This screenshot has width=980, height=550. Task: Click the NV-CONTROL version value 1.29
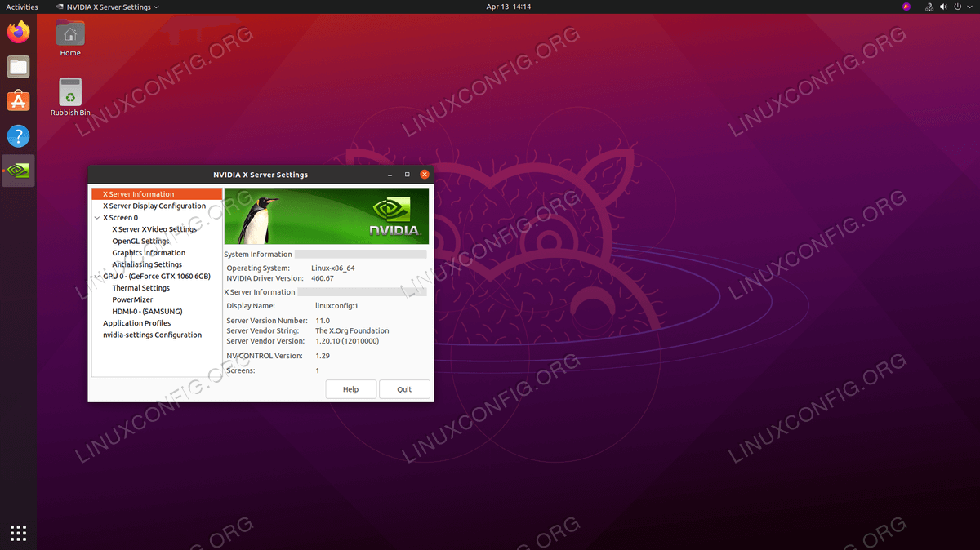[322, 356]
